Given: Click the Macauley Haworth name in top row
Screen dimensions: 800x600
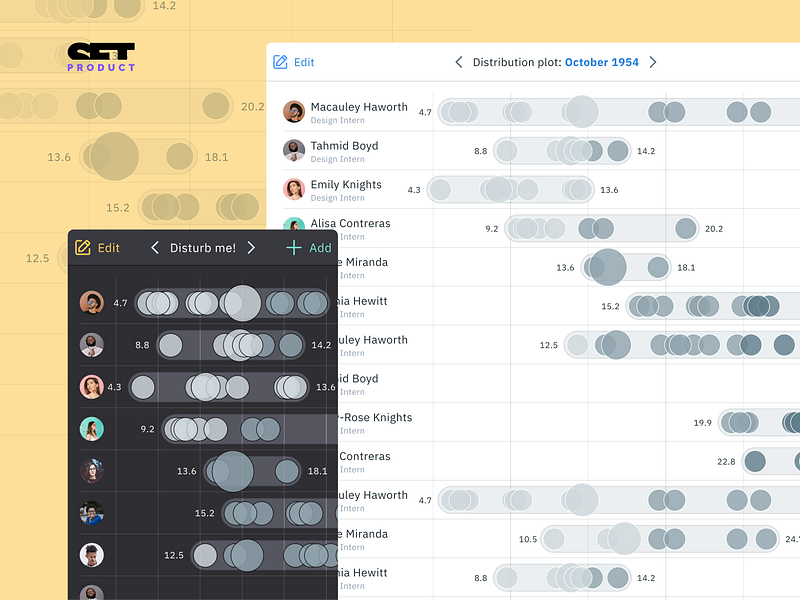Looking at the screenshot, I should 359,107.
